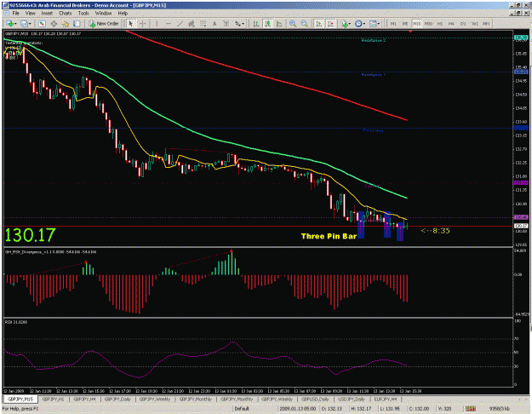The image size is (532, 414).
Task: Expand the Profiles dropdown arrow
Action: coord(30,24)
